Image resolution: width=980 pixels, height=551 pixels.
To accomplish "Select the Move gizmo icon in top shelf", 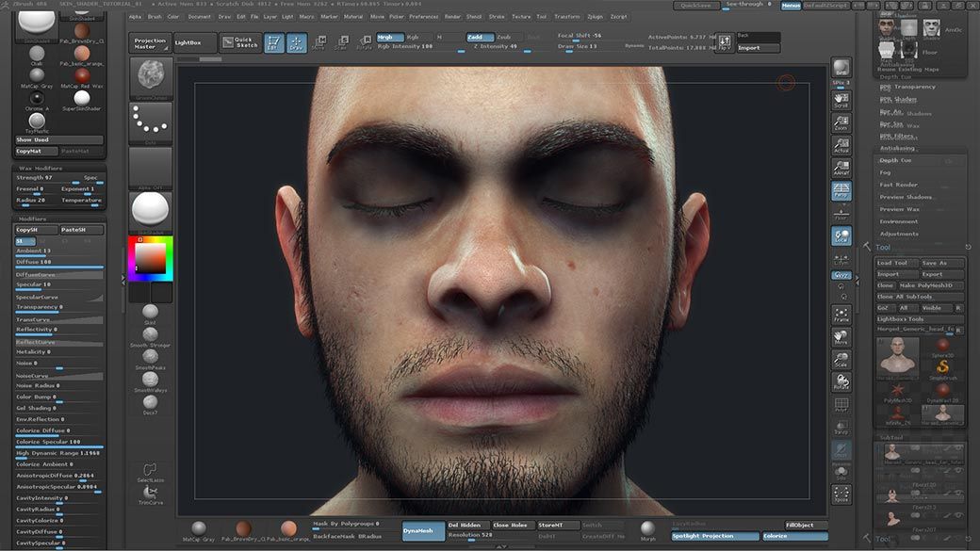I will coord(318,43).
